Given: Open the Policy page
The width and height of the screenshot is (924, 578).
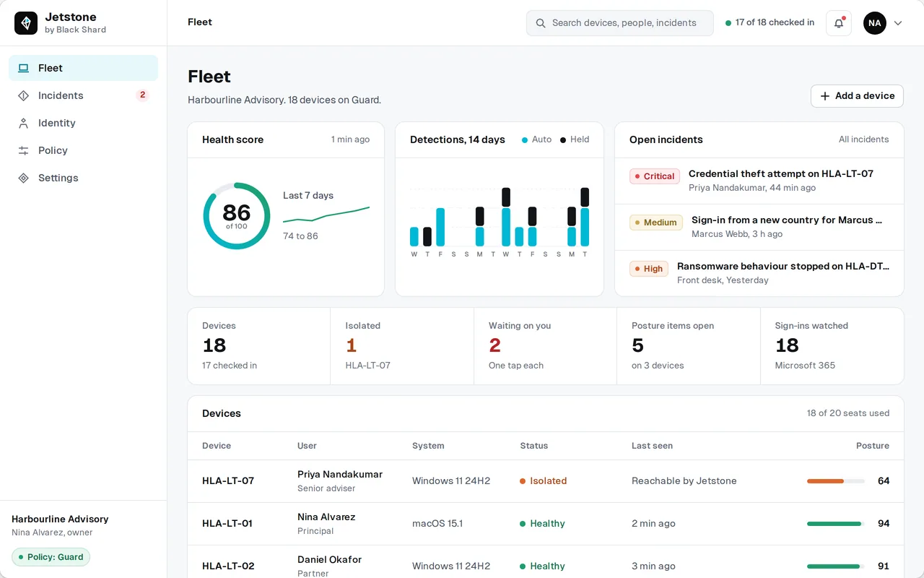Looking at the screenshot, I should (x=83, y=150).
